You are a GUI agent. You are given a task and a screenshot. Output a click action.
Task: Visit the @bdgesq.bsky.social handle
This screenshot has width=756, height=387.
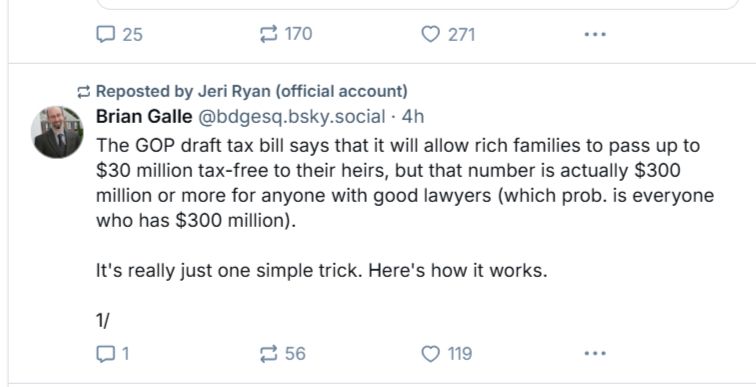point(292,117)
